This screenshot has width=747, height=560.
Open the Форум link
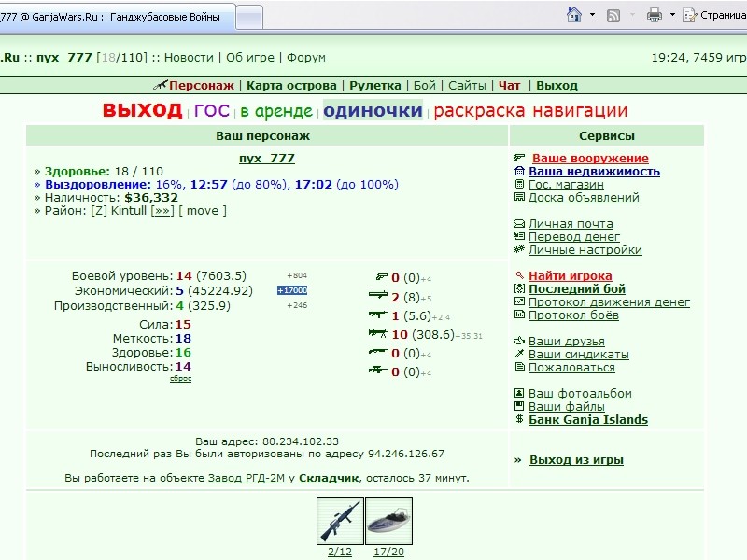306,58
